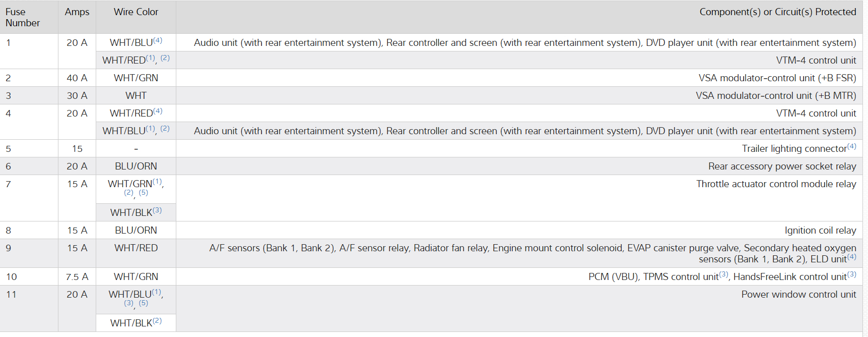Select the Rear accessory power socket relay cell

pyautogui.click(x=782, y=166)
